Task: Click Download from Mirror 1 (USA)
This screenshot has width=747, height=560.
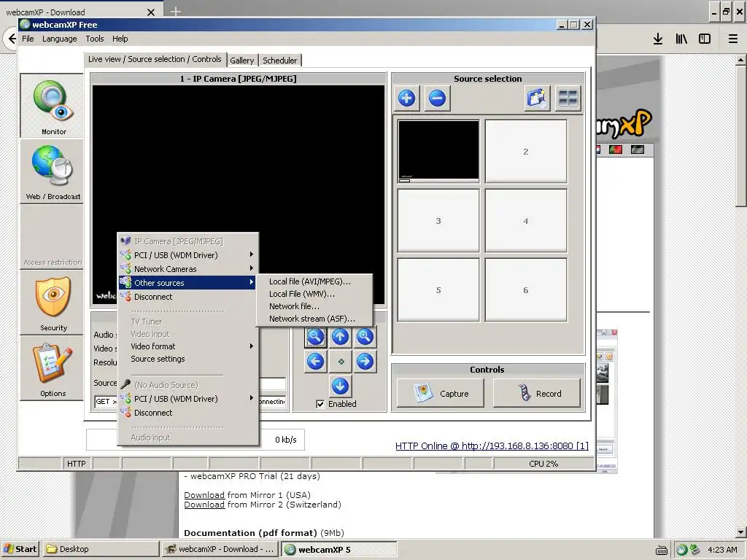Action: (x=204, y=495)
